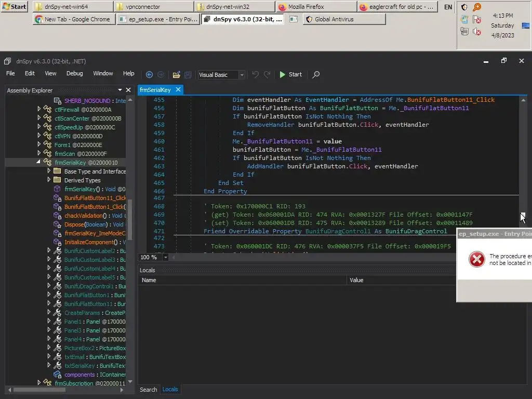Click the Save All disk icon

(x=188, y=74)
